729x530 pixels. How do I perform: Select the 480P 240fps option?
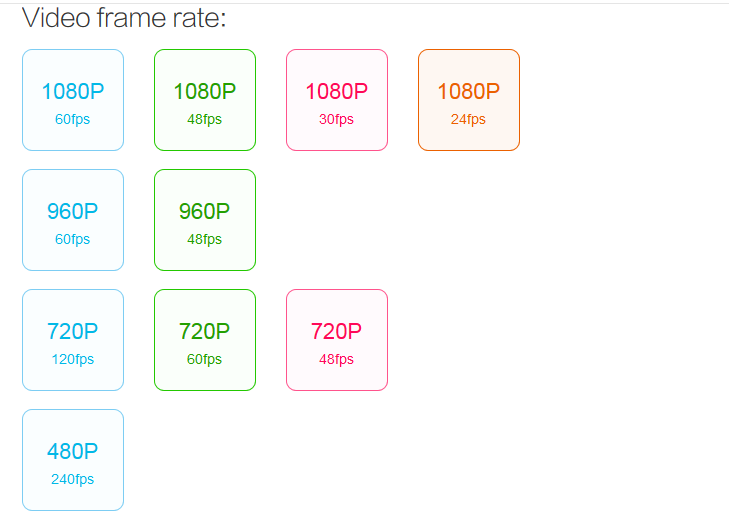pyautogui.click(x=73, y=460)
